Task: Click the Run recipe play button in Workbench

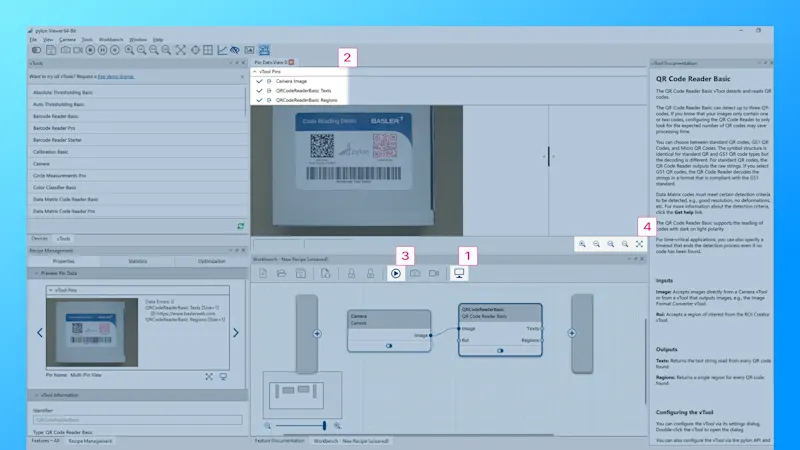Action: pos(396,273)
